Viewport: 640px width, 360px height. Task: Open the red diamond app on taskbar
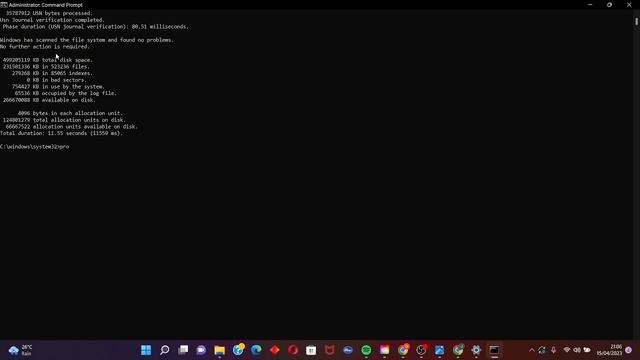[275, 350]
